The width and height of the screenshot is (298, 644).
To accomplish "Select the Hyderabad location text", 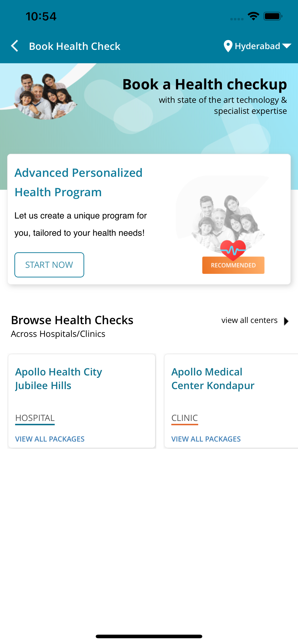I will point(257,46).
